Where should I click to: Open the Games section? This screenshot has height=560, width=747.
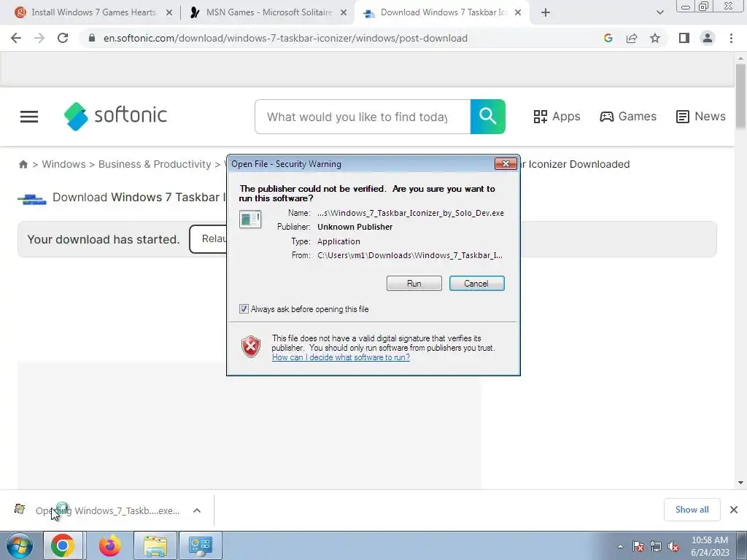pyautogui.click(x=628, y=117)
